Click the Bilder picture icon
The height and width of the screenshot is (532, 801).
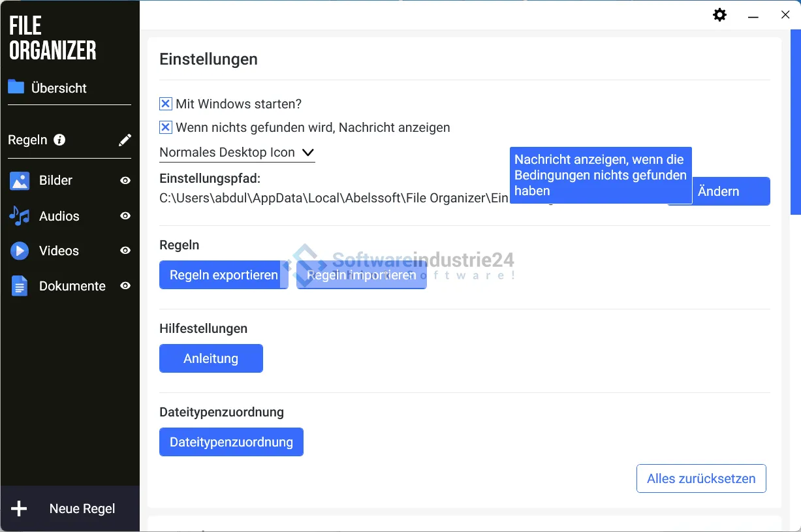[x=20, y=181]
